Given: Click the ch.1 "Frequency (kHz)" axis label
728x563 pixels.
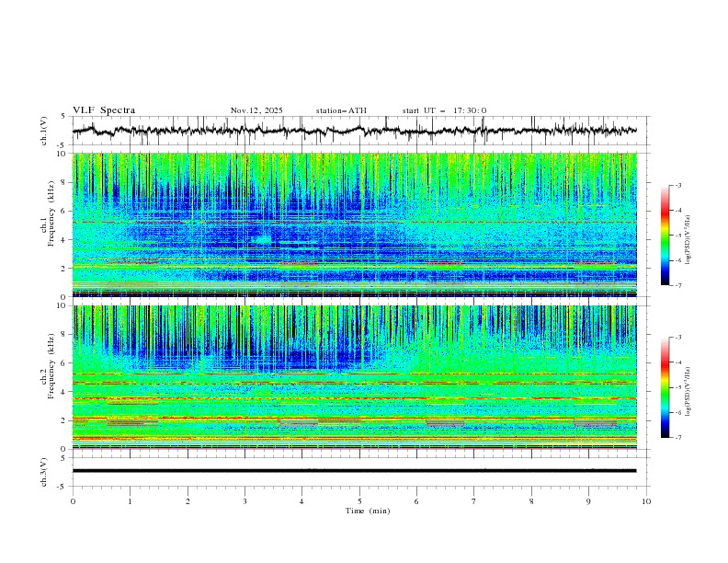Looking at the screenshot, I should pyautogui.click(x=51, y=214).
